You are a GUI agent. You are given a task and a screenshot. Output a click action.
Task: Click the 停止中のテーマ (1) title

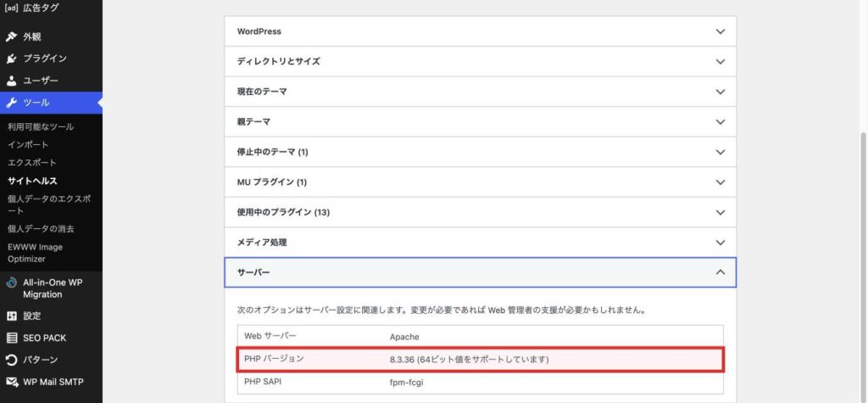pos(272,152)
